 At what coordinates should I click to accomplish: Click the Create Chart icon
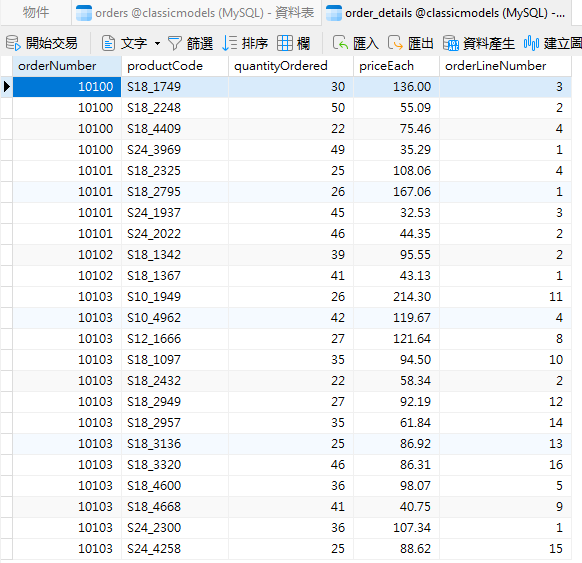531,43
